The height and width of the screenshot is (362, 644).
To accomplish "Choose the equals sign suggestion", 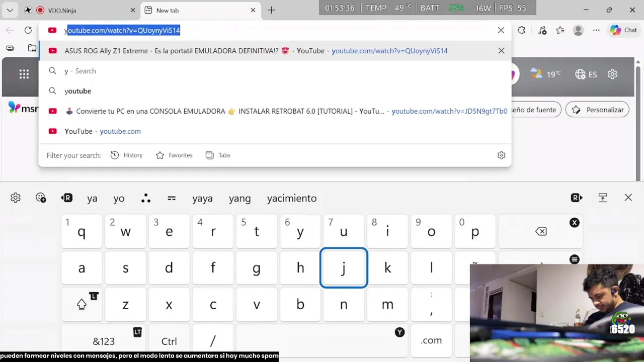I will click(172, 198).
